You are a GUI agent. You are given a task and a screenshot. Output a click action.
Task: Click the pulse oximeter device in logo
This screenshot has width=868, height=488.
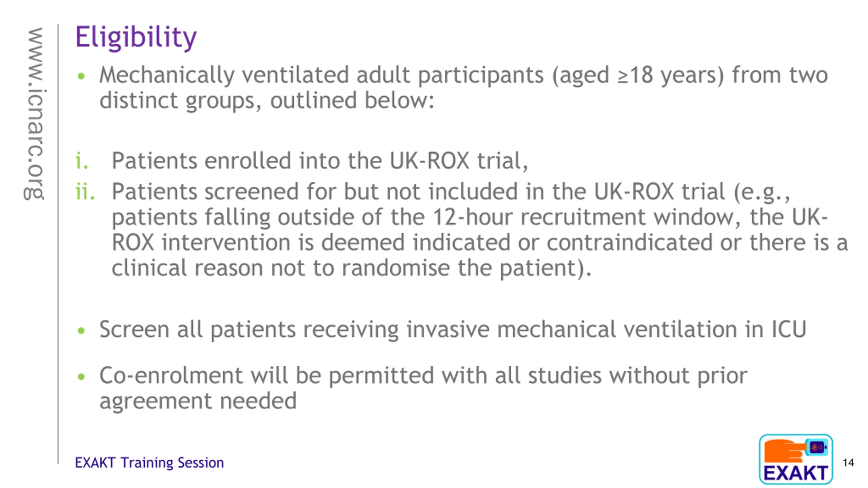(x=816, y=447)
